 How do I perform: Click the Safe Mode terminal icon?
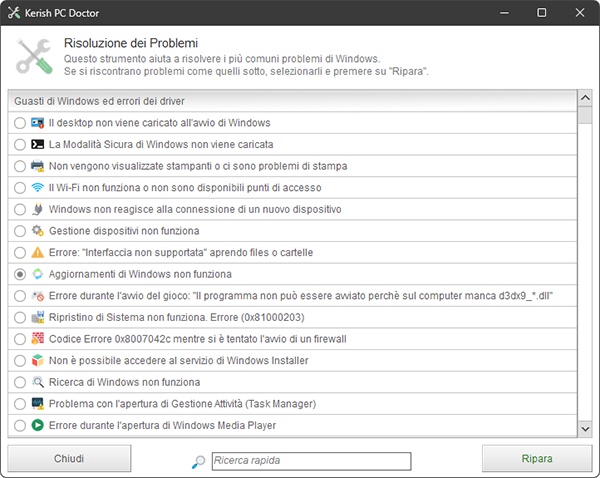[x=38, y=144]
